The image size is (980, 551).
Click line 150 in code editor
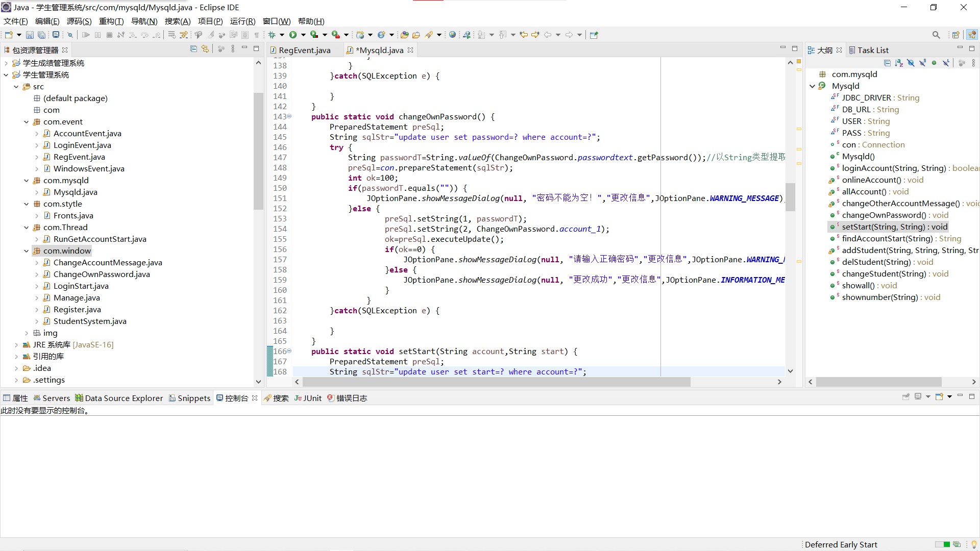[538, 188]
